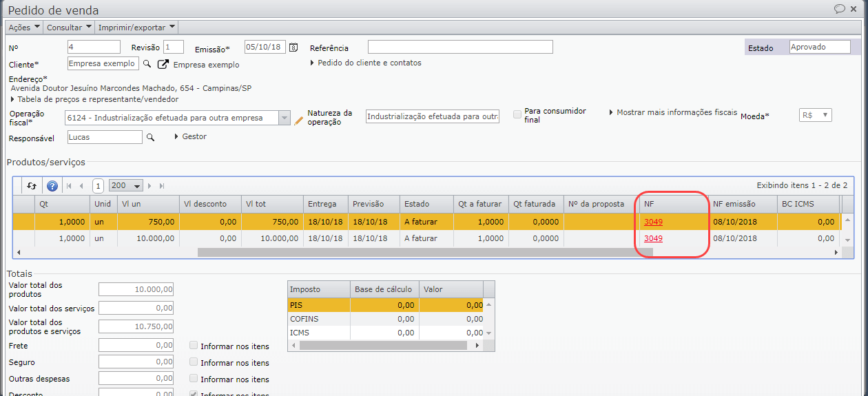
Task: Click the Estado field showing Aprovado
Action: [820, 47]
